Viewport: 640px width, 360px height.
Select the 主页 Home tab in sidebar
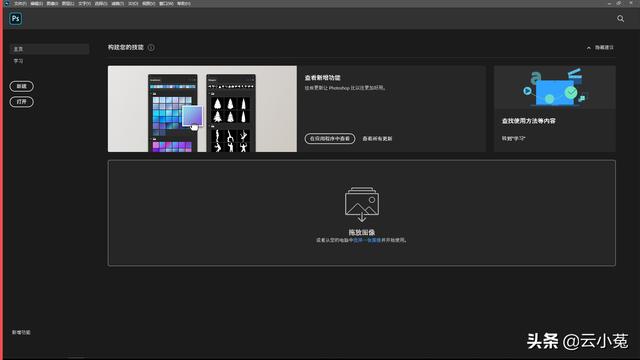tap(49, 49)
